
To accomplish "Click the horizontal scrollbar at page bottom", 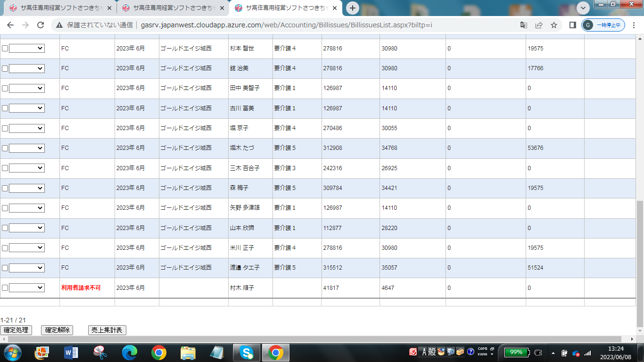I will coord(311,339).
